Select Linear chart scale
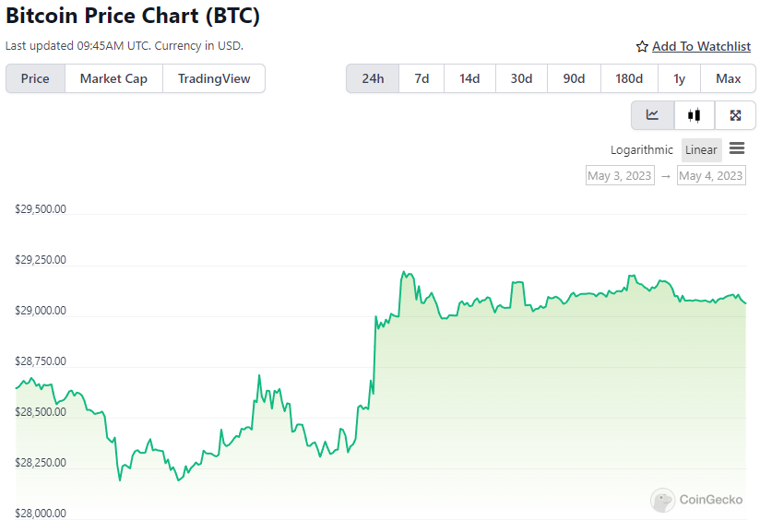The image size is (760, 532). pyautogui.click(x=701, y=150)
